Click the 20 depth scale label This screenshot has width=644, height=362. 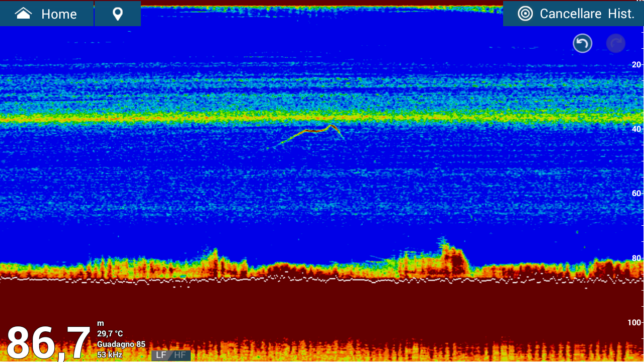[636, 64]
